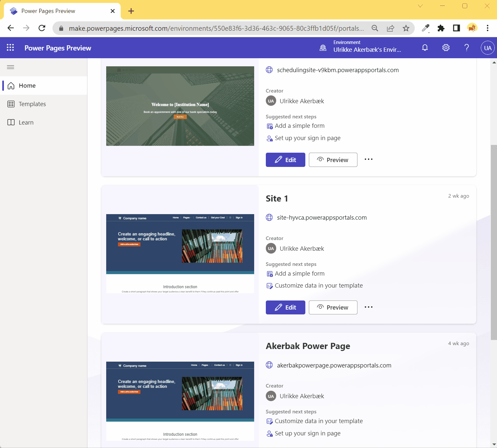Bookmark this page with the star icon
Viewport: 497px width, 448px height.
click(x=406, y=28)
